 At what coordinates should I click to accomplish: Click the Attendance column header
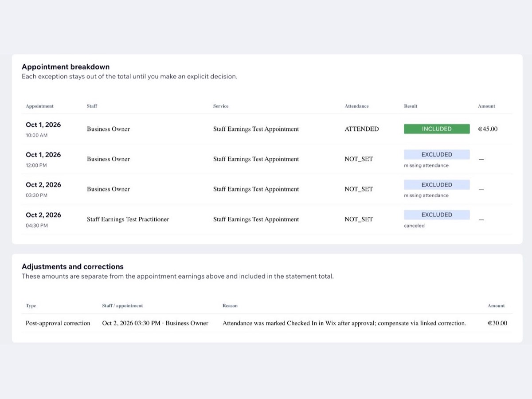pos(356,106)
